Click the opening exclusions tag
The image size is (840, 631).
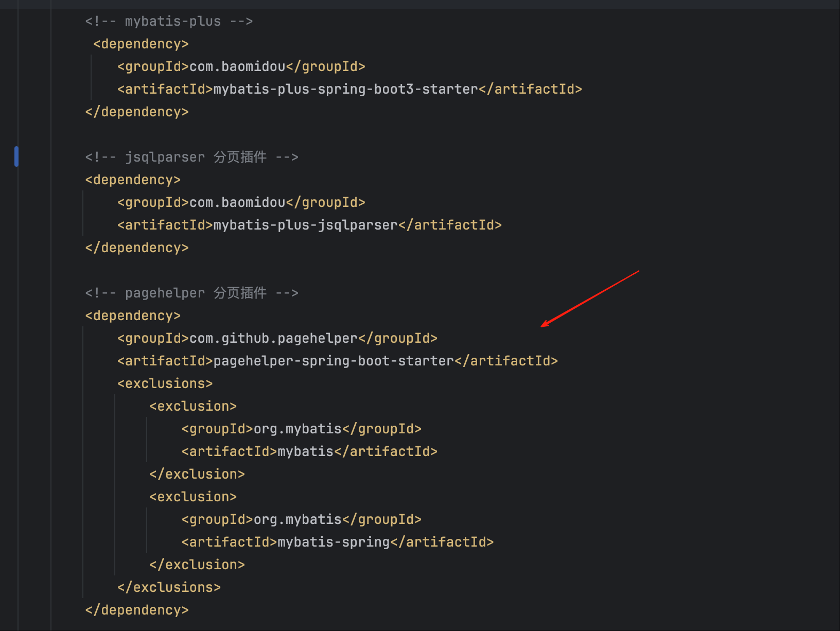(165, 384)
